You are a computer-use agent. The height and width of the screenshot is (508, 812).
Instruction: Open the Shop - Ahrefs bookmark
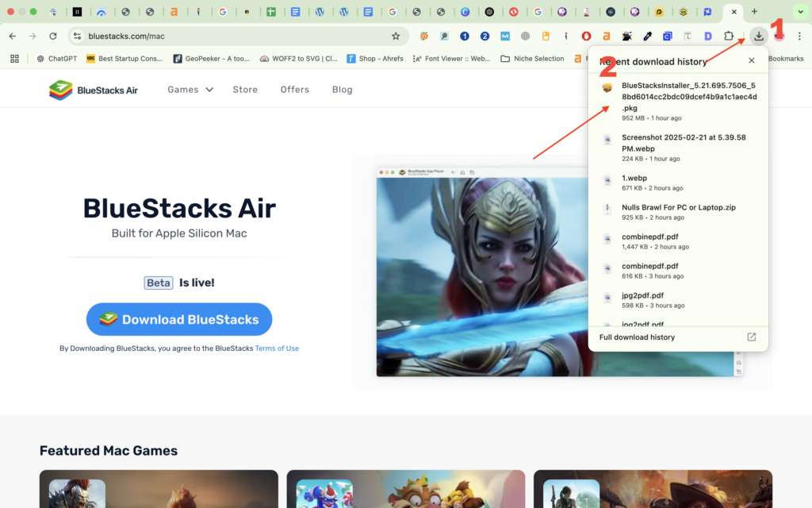click(375, 59)
